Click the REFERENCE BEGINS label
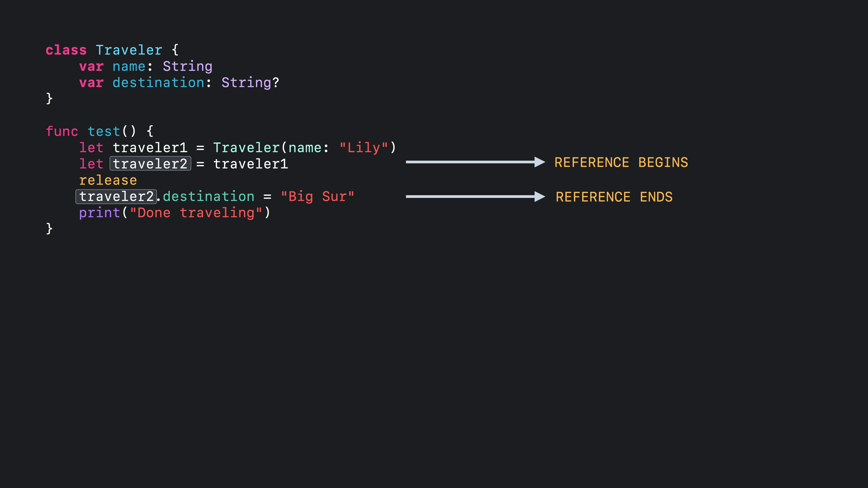Image resolution: width=868 pixels, height=488 pixels. 621,163
